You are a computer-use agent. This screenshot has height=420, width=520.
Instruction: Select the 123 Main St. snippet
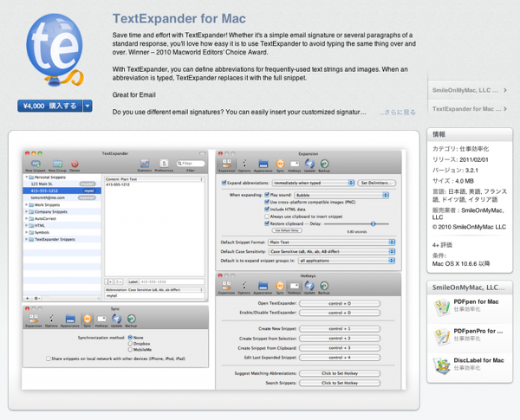pos(62,184)
